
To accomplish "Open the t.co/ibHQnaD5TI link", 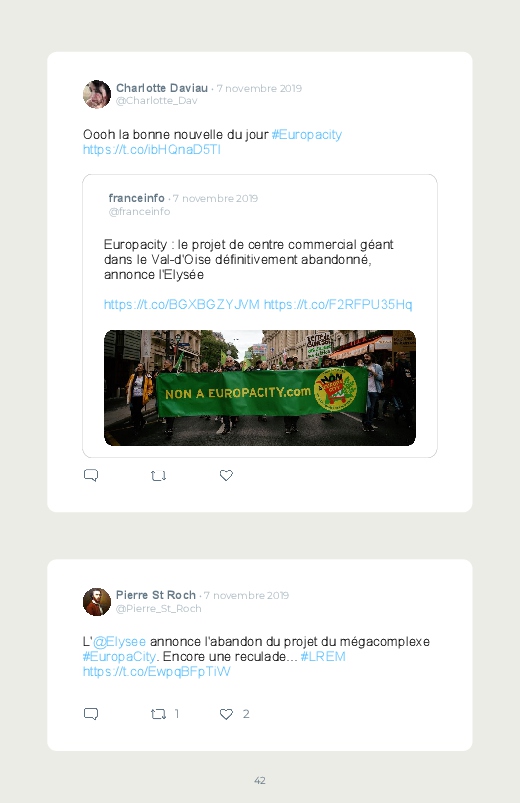I will pos(152,150).
